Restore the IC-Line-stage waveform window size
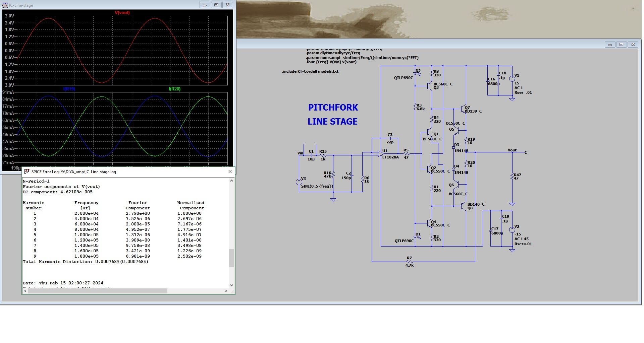 216,5
